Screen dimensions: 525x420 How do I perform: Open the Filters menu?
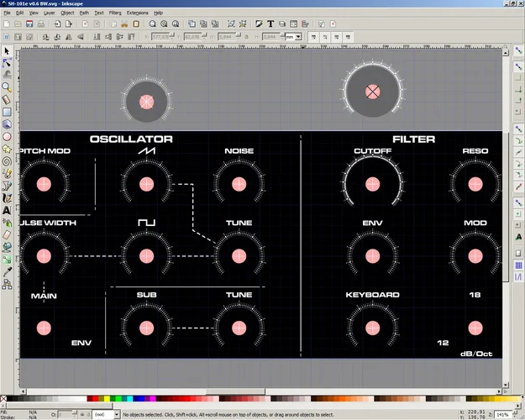115,13
